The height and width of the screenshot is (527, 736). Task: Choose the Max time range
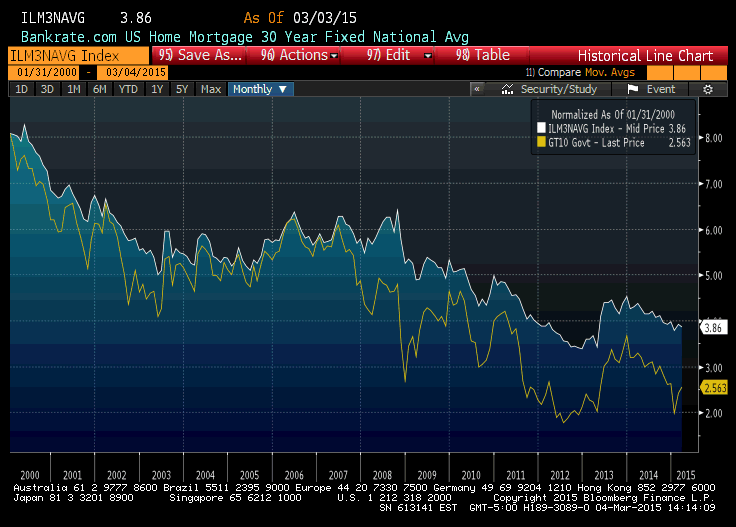point(211,89)
